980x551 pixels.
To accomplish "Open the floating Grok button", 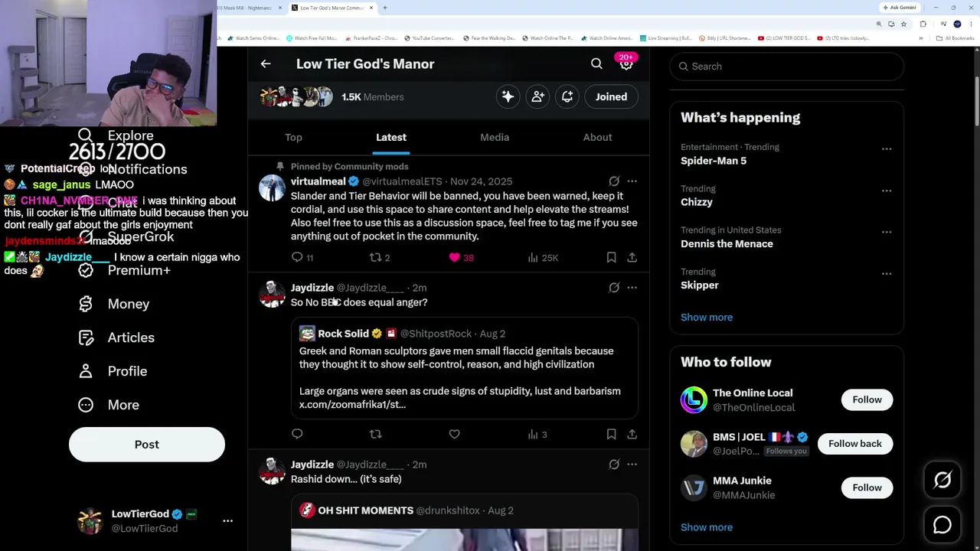I will pyautogui.click(x=942, y=480).
